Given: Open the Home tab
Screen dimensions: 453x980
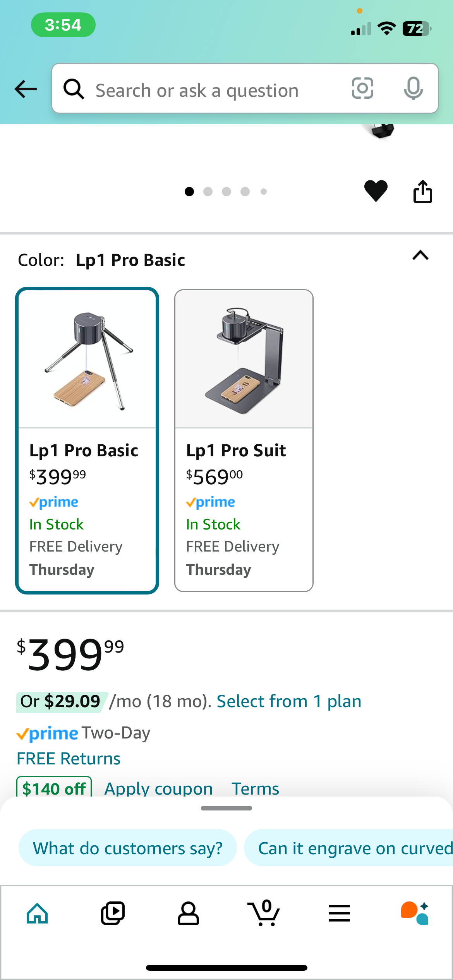Looking at the screenshot, I should tap(37, 913).
